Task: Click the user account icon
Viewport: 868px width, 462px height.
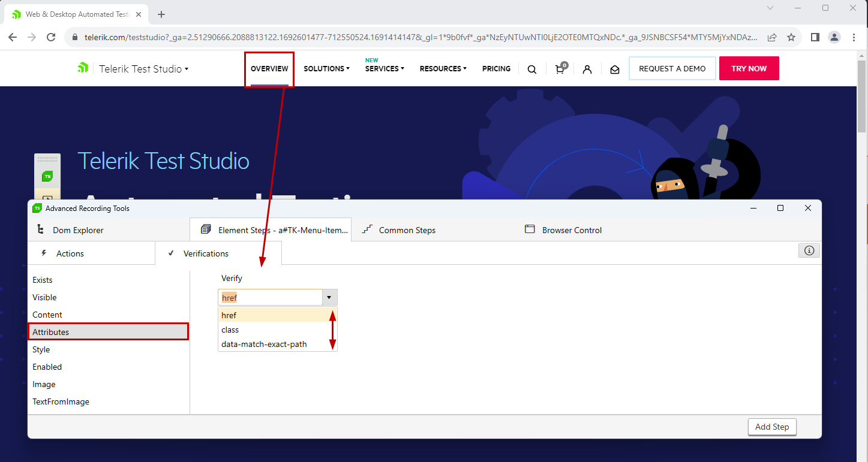Action: 587,69
